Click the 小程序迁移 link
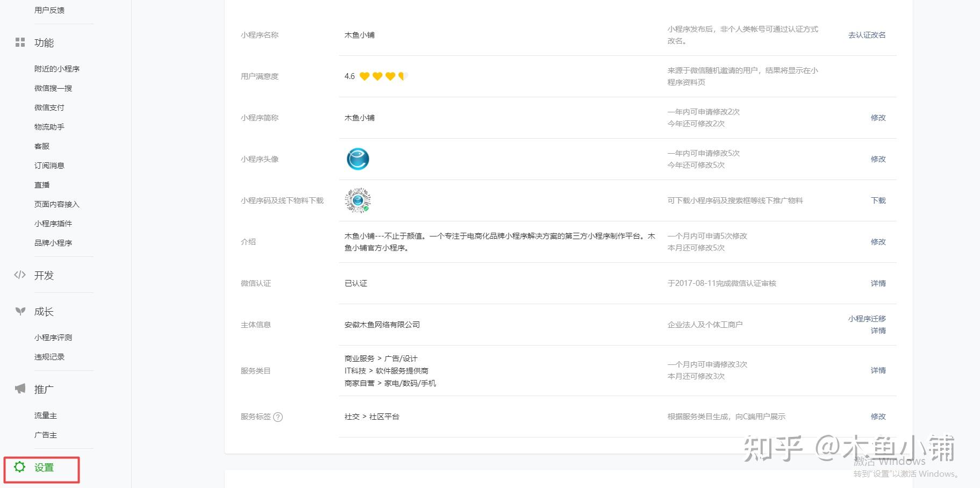This screenshot has height=488, width=980. 867,319
